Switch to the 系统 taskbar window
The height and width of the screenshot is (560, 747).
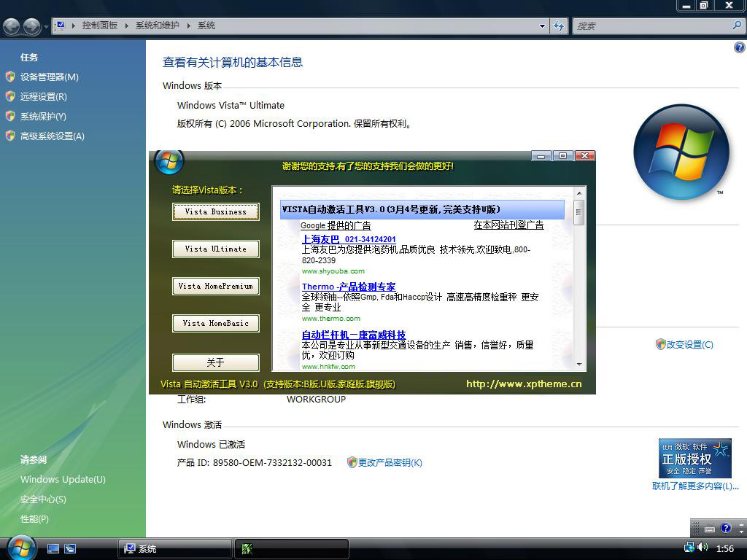(174, 548)
